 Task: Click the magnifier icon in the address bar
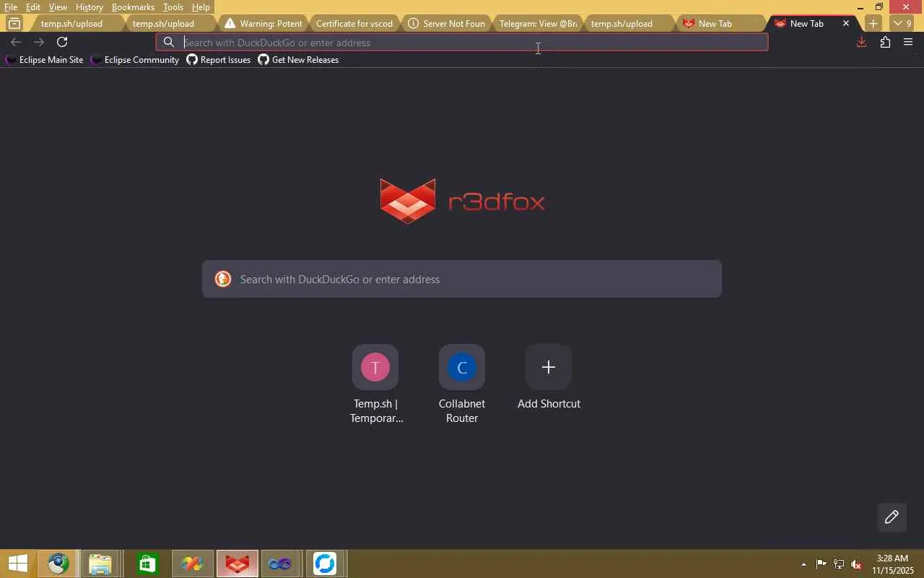[x=169, y=42]
